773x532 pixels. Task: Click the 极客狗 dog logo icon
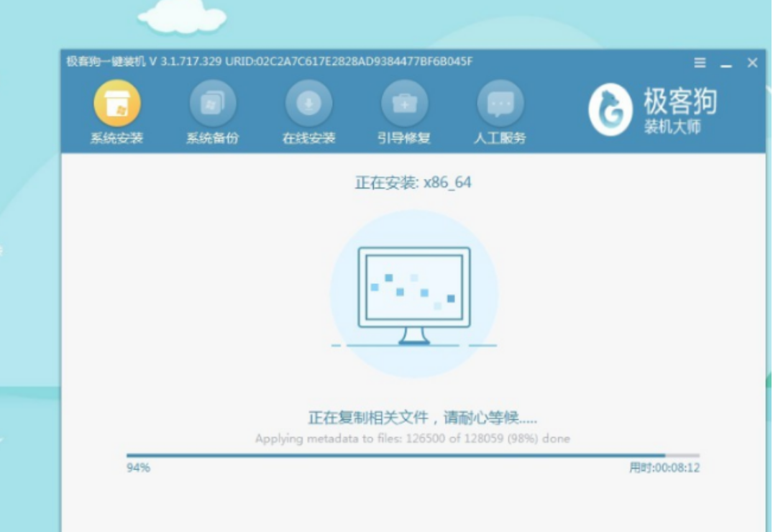(610, 110)
